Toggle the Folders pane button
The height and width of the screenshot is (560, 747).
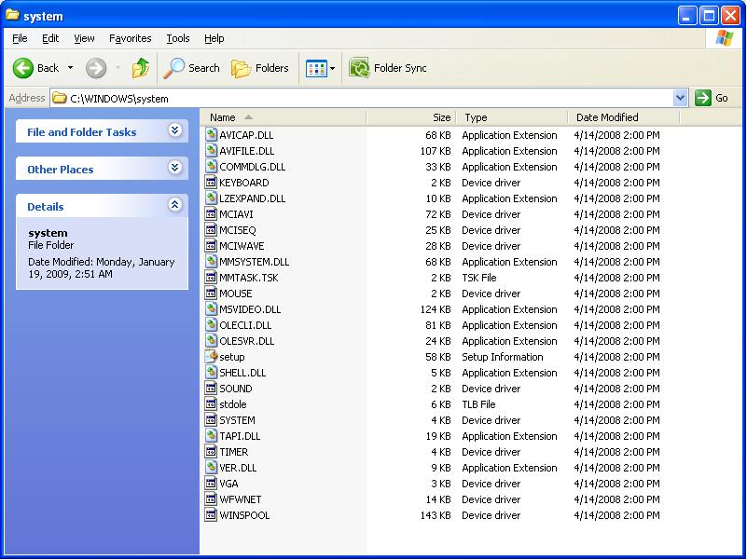(260, 68)
